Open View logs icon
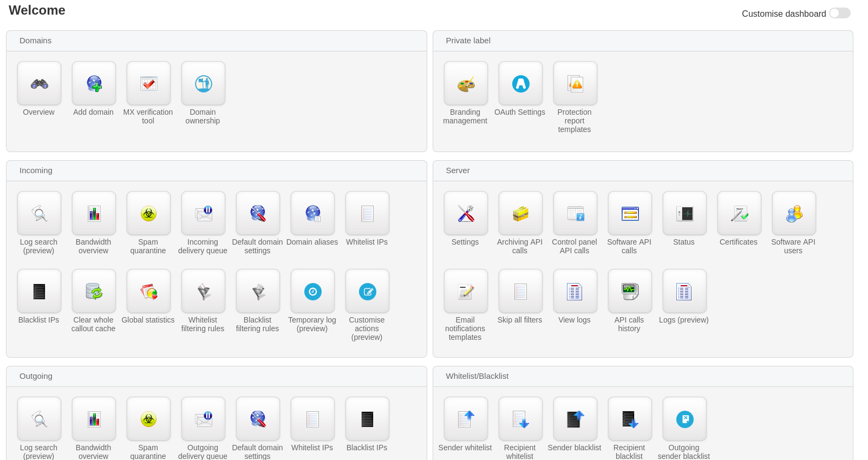This screenshot has width=868, height=460. (575, 291)
